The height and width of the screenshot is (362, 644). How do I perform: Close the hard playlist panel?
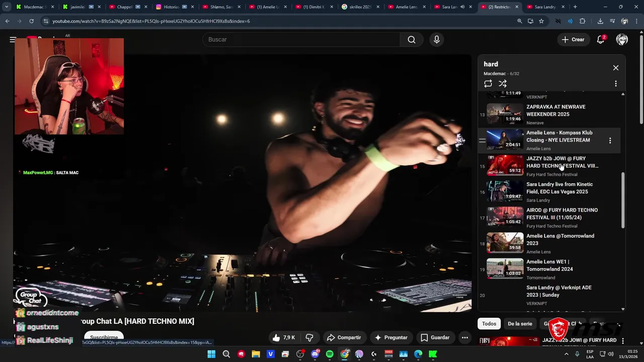pyautogui.click(x=616, y=68)
